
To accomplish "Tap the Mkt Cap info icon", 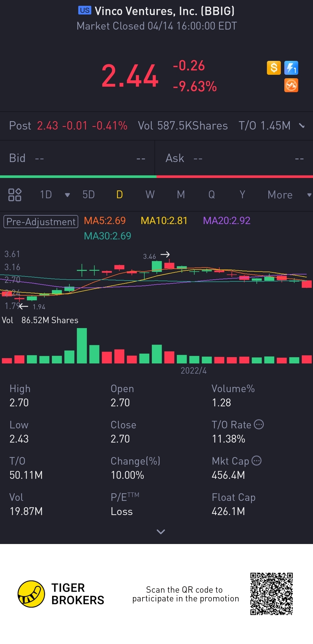I will click(256, 461).
